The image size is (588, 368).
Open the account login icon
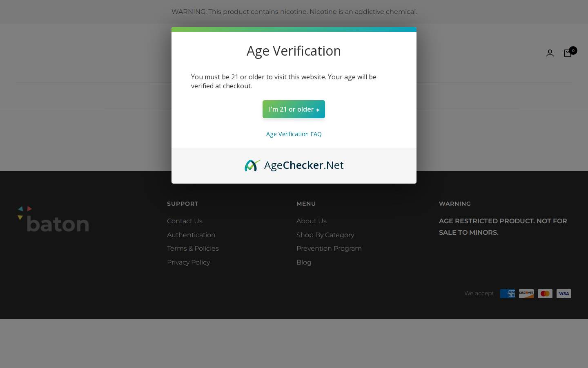pos(550,53)
